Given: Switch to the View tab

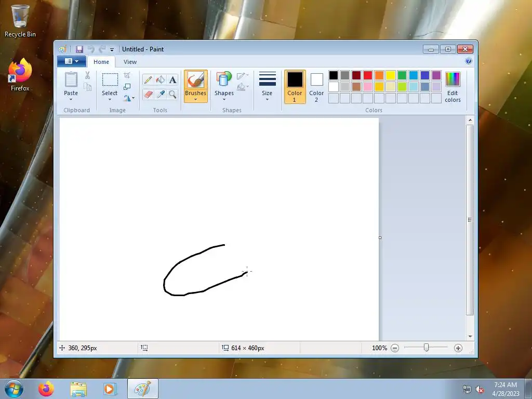Looking at the screenshot, I should pos(130,62).
